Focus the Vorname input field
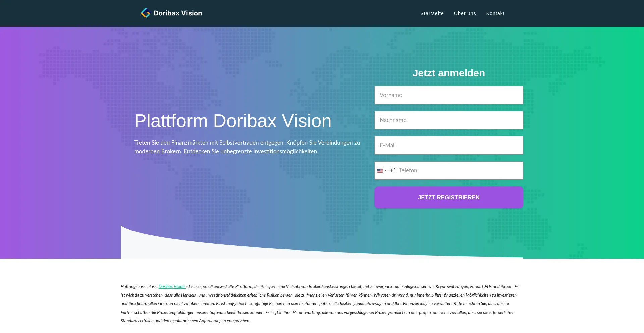Viewport: 644px width, 333px height. click(448, 95)
